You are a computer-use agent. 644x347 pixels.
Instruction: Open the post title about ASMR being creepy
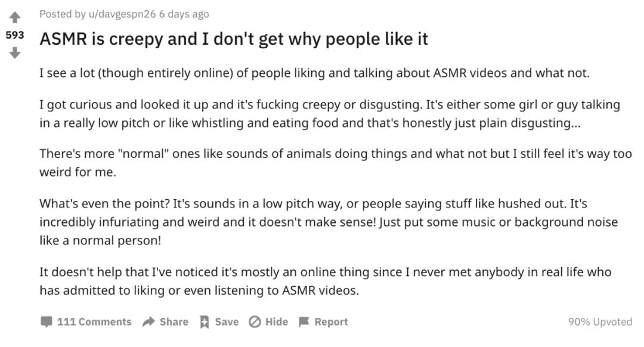pyautogui.click(x=234, y=39)
